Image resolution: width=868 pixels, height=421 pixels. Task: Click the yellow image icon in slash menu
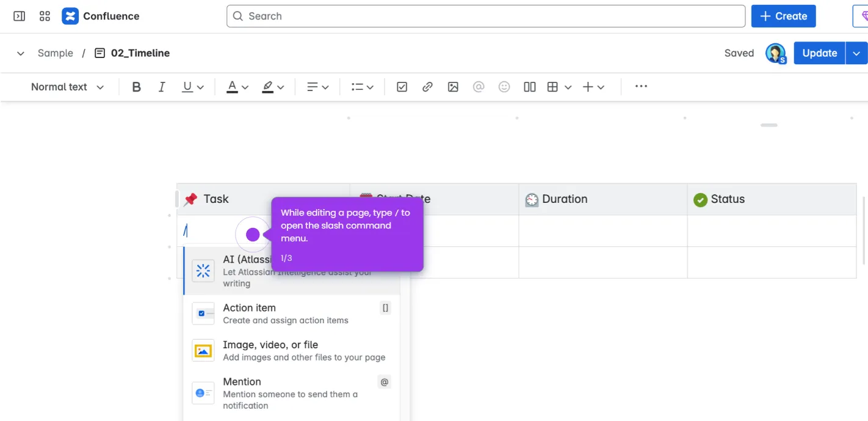click(203, 351)
